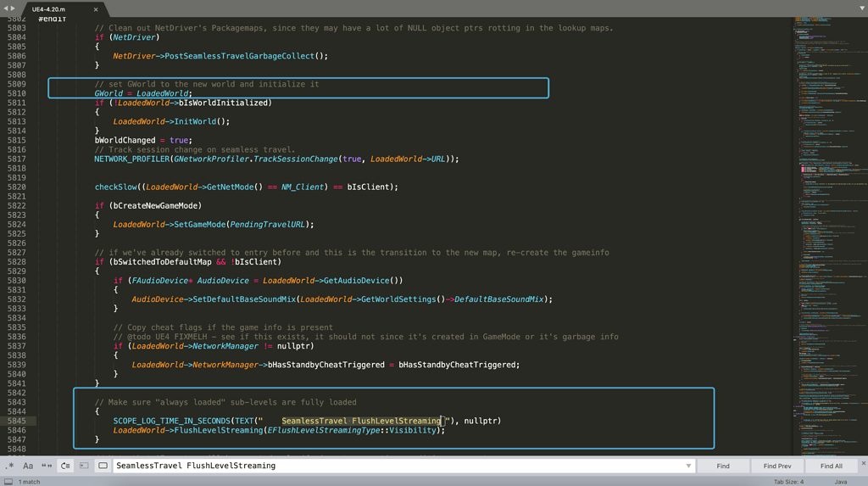The width and height of the screenshot is (868, 486).
Task: Click the 'always loaded sub-levels' comment
Action: pos(225,402)
